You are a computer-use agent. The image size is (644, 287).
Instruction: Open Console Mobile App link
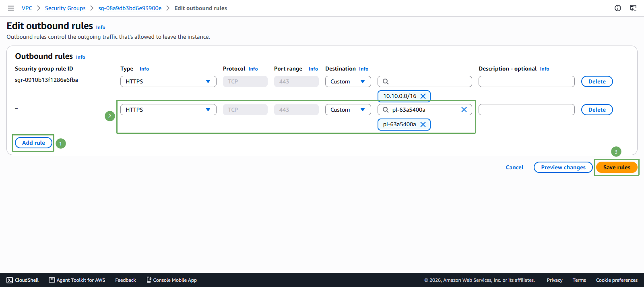point(171,280)
